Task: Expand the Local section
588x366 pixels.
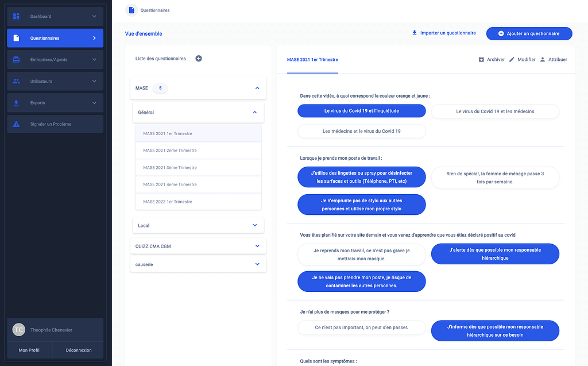Action: (x=255, y=225)
